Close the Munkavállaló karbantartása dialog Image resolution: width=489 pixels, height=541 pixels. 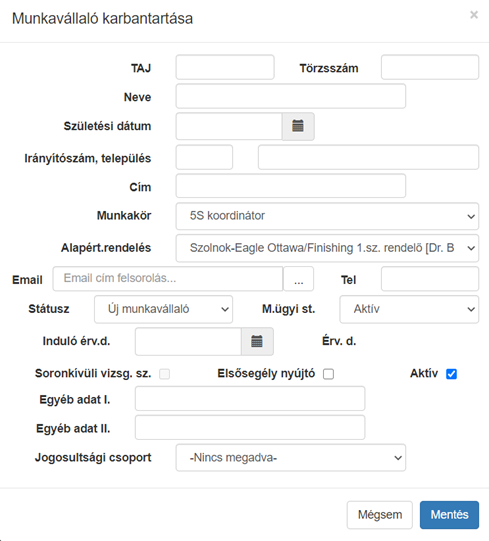[474, 15]
